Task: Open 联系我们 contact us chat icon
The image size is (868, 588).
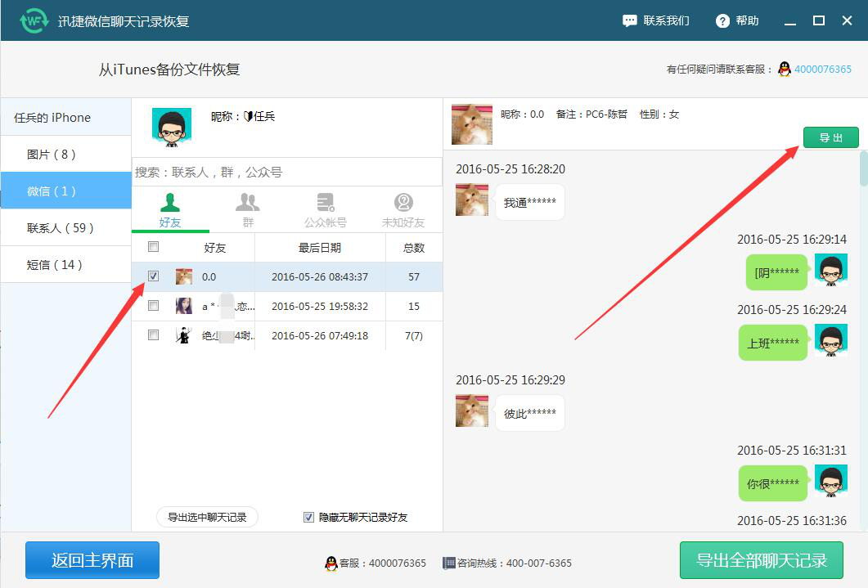Action: click(629, 21)
